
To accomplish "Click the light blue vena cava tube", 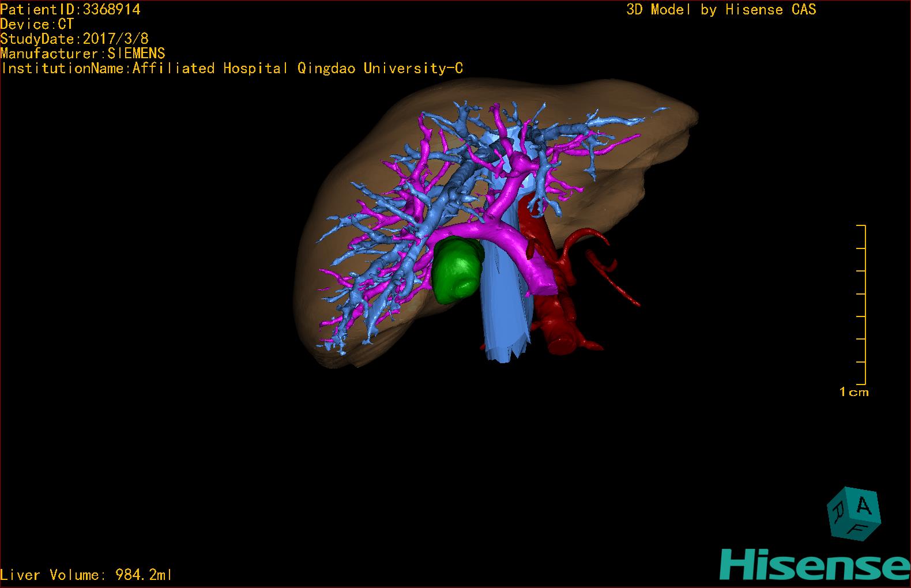I will (505, 300).
